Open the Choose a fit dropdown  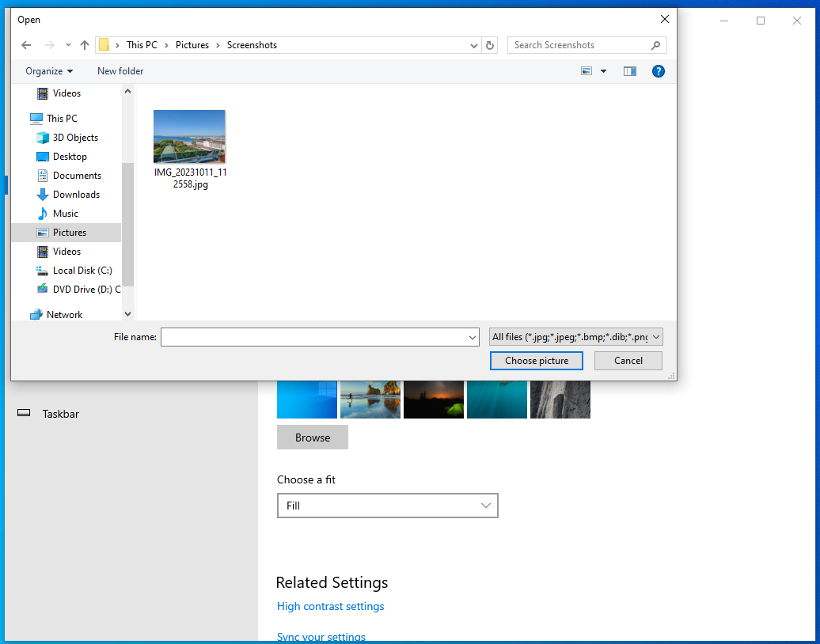point(388,506)
